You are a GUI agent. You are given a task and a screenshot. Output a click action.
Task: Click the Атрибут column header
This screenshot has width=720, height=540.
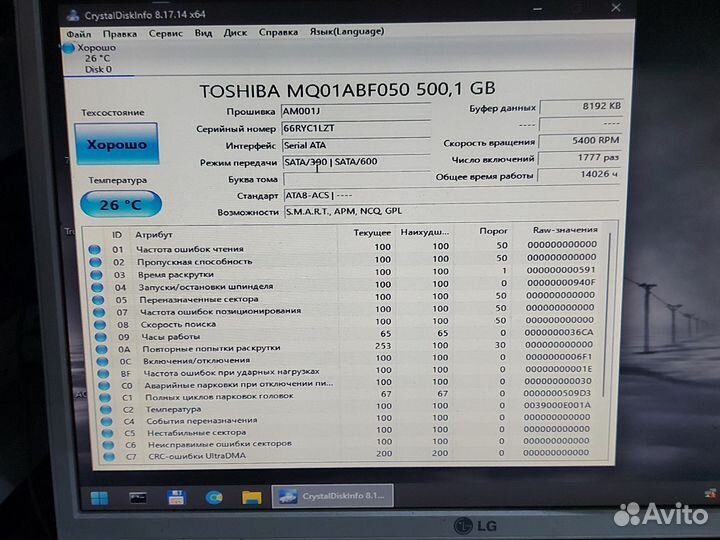(154, 235)
